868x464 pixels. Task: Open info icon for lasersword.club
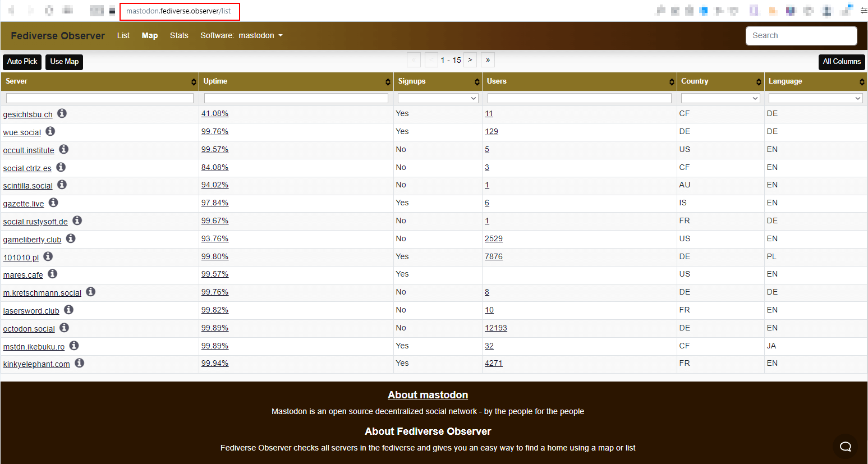click(68, 310)
